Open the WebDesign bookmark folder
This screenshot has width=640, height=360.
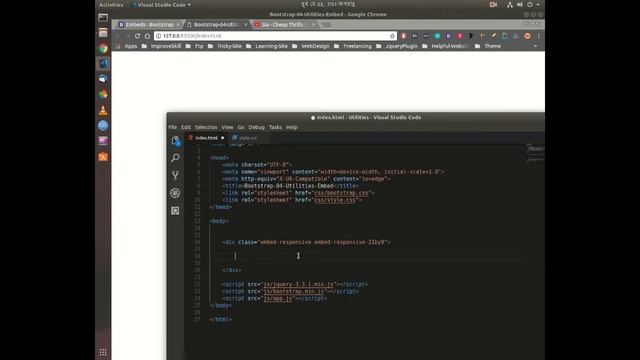click(x=311, y=46)
